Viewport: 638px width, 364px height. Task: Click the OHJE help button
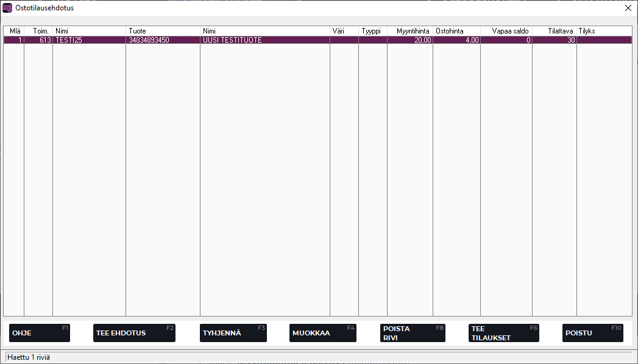tap(40, 333)
